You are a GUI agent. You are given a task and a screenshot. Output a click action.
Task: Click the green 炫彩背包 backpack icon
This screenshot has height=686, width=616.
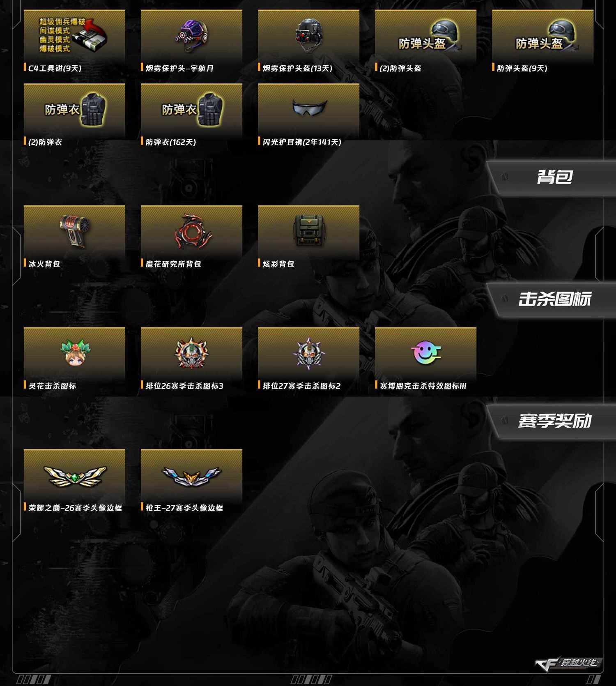(308, 232)
